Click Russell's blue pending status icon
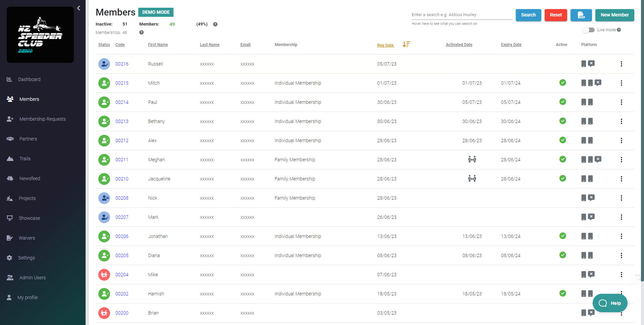Viewport: 644px width, 325px height. pyautogui.click(x=104, y=64)
